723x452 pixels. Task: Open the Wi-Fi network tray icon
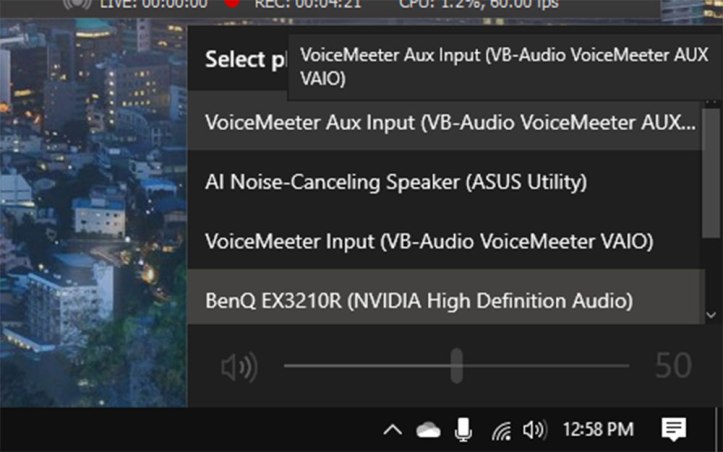(501, 430)
